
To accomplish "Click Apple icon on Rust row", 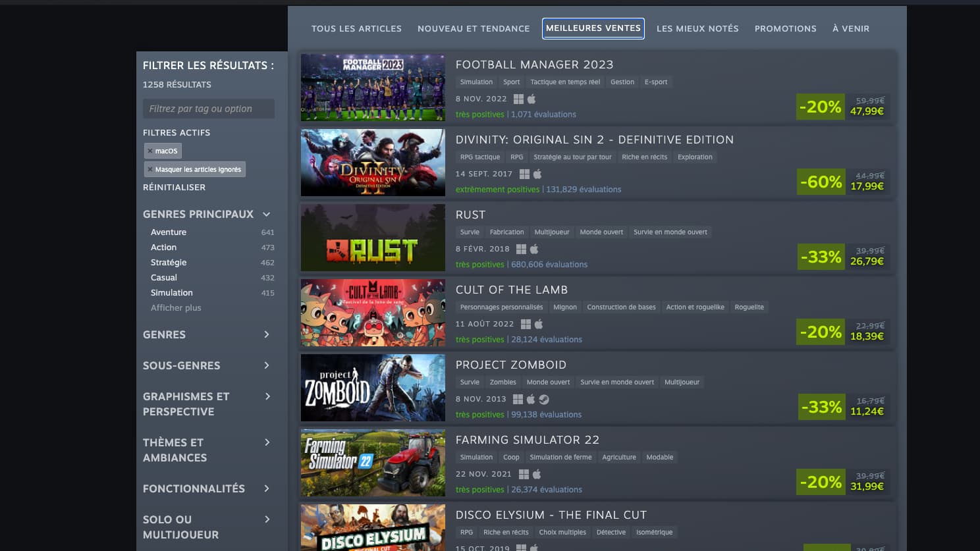I will pos(534,249).
